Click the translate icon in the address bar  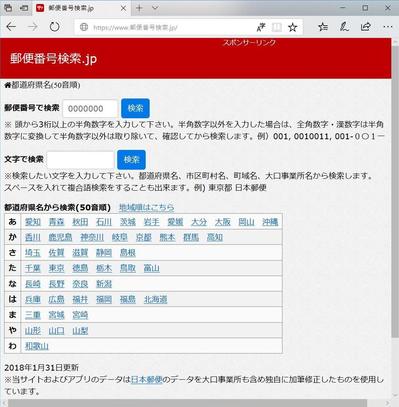point(261,27)
